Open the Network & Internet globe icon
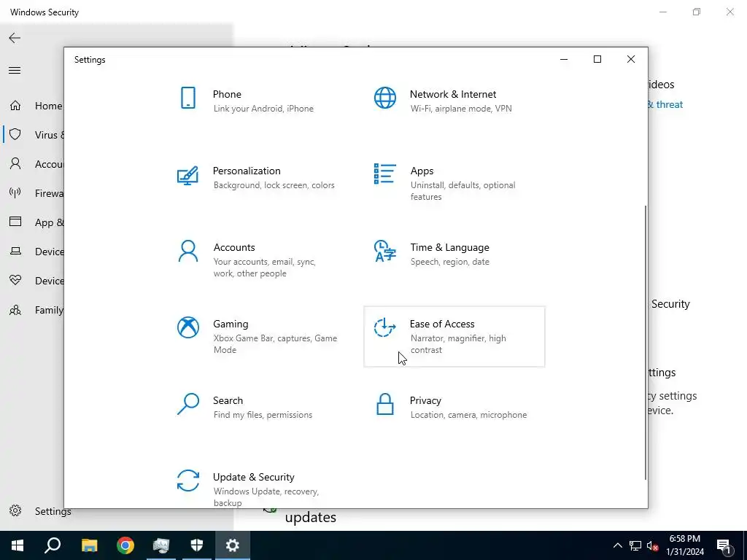Image resolution: width=747 pixels, height=560 pixels. [385, 98]
